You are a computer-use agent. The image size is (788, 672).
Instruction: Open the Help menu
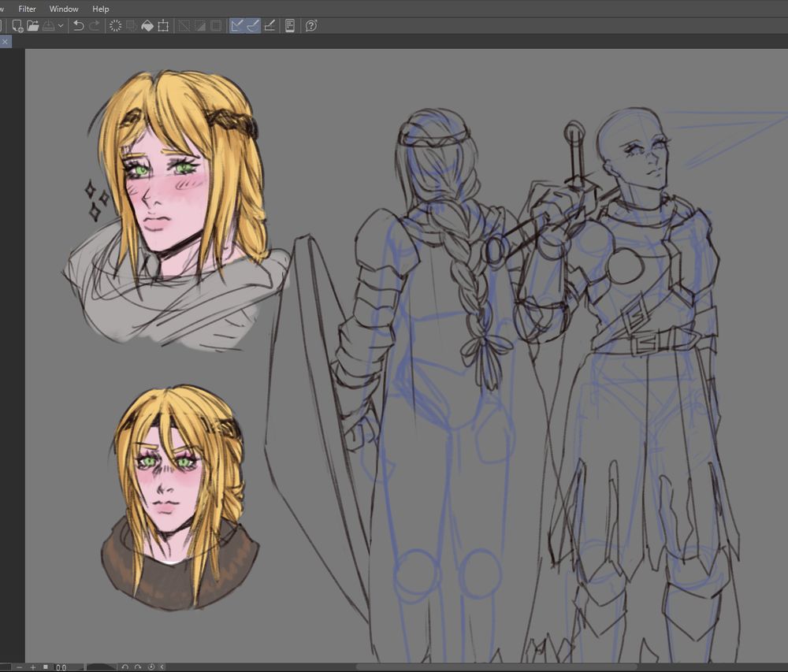pos(100,9)
